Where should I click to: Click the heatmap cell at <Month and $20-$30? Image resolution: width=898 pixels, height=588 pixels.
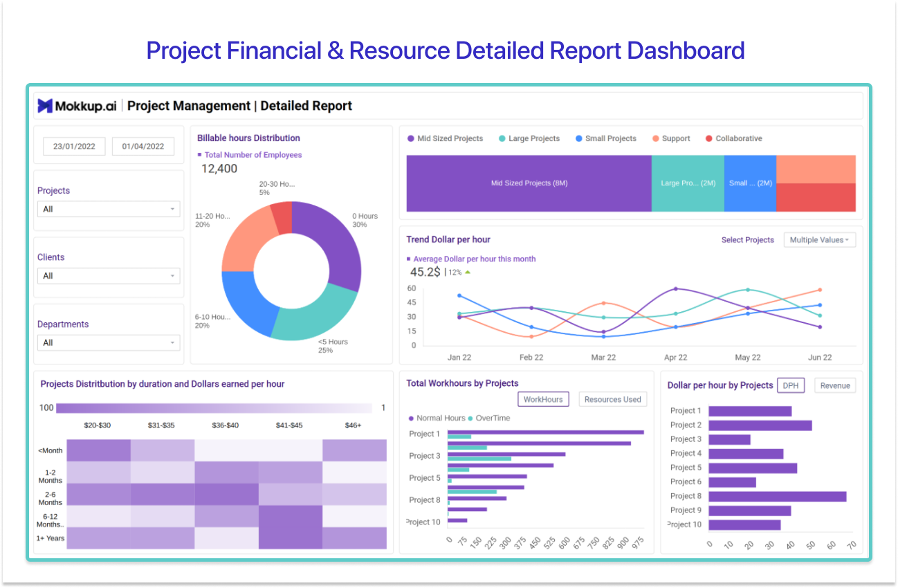[98, 450]
